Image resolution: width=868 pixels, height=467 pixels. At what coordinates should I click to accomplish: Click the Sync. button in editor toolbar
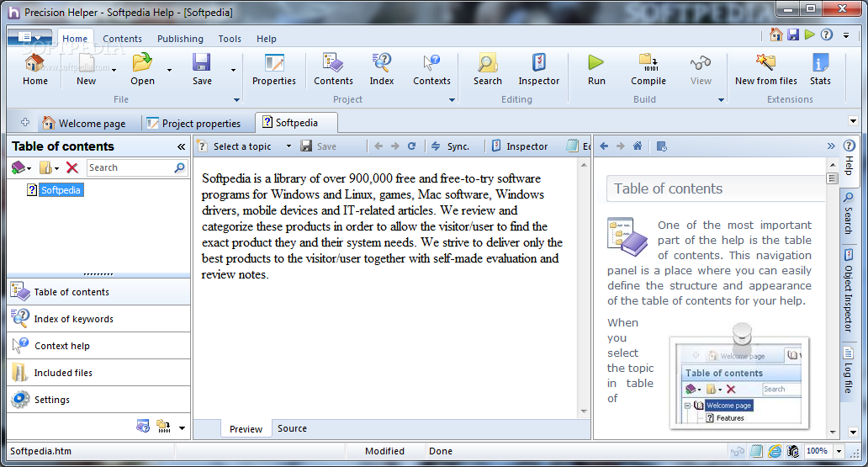[x=450, y=146]
